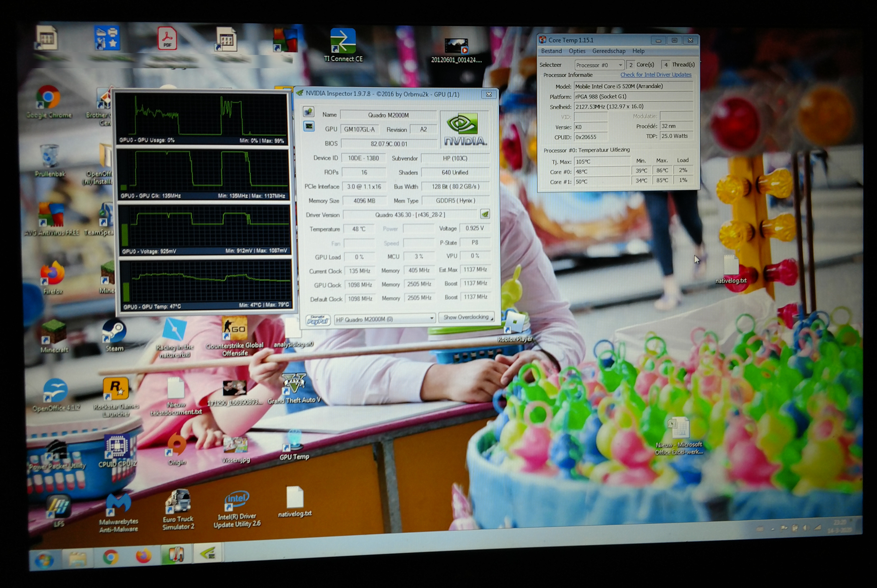
Task: Click the Windows Start button
Action: 44,560
